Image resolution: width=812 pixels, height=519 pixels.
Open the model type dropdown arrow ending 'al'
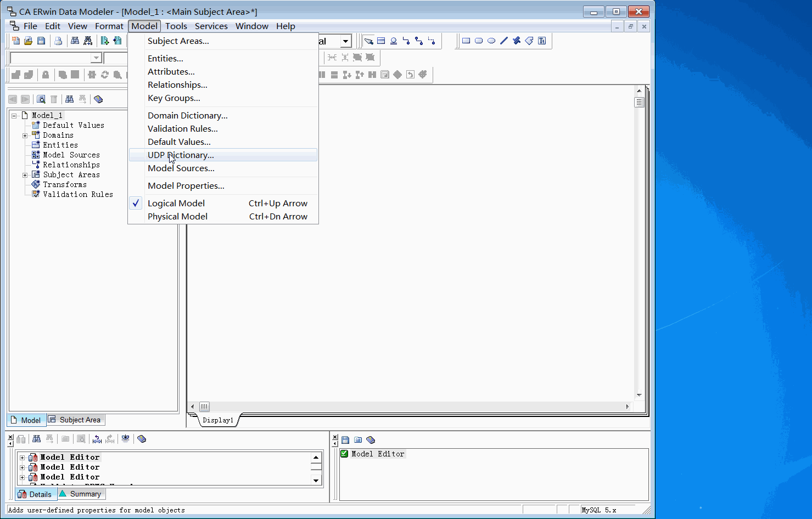[x=345, y=41]
